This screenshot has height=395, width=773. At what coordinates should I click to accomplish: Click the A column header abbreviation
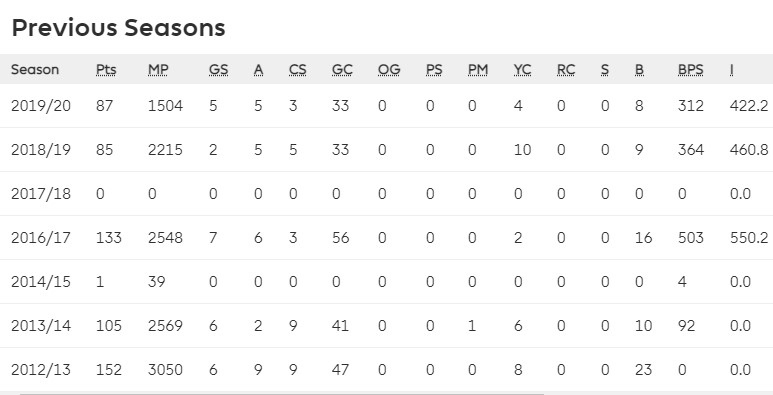(258, 70)
